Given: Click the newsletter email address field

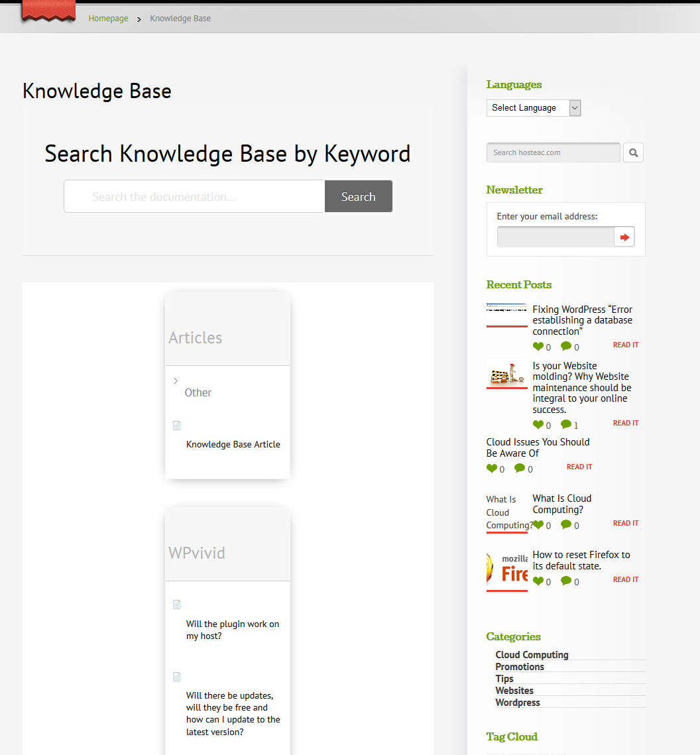Looking at the screenshot, I should pyautogui.click(x=555, y=237).
